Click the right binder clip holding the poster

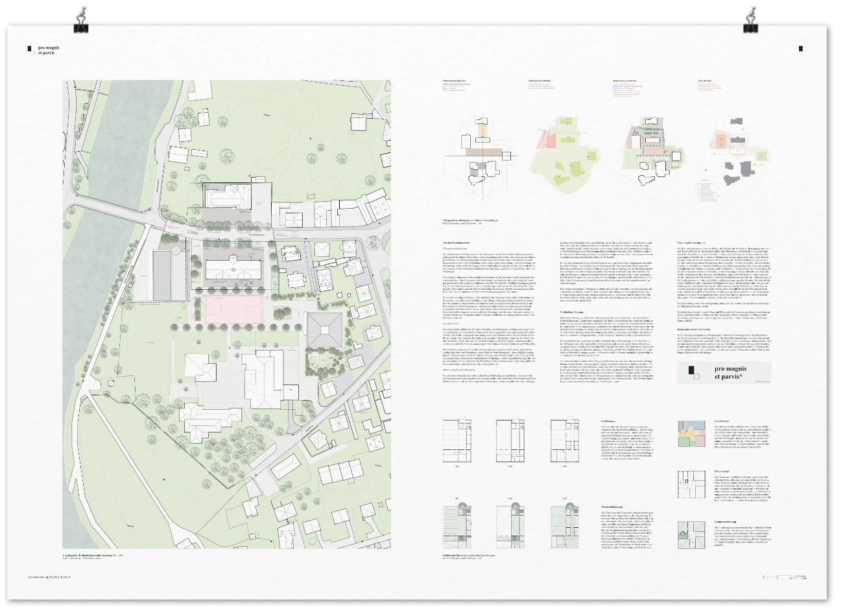[750, 18]
